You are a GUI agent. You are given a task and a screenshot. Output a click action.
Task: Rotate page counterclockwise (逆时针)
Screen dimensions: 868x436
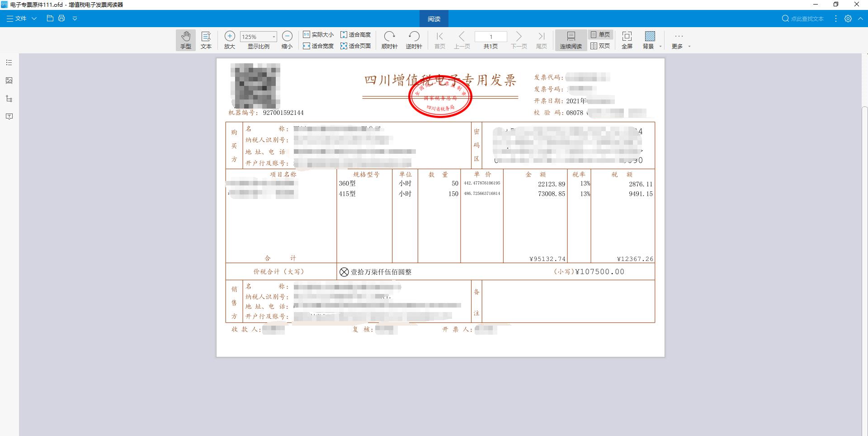(x=414, y=40)
